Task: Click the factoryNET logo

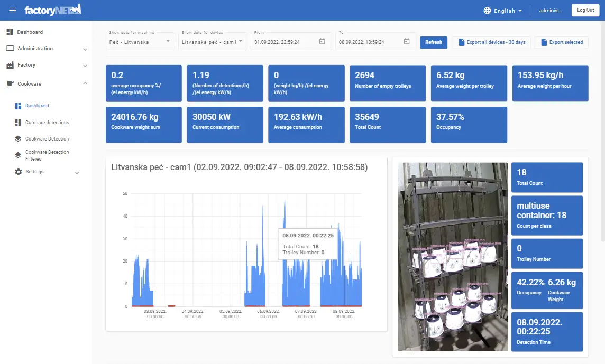Action: pos(53,10)
